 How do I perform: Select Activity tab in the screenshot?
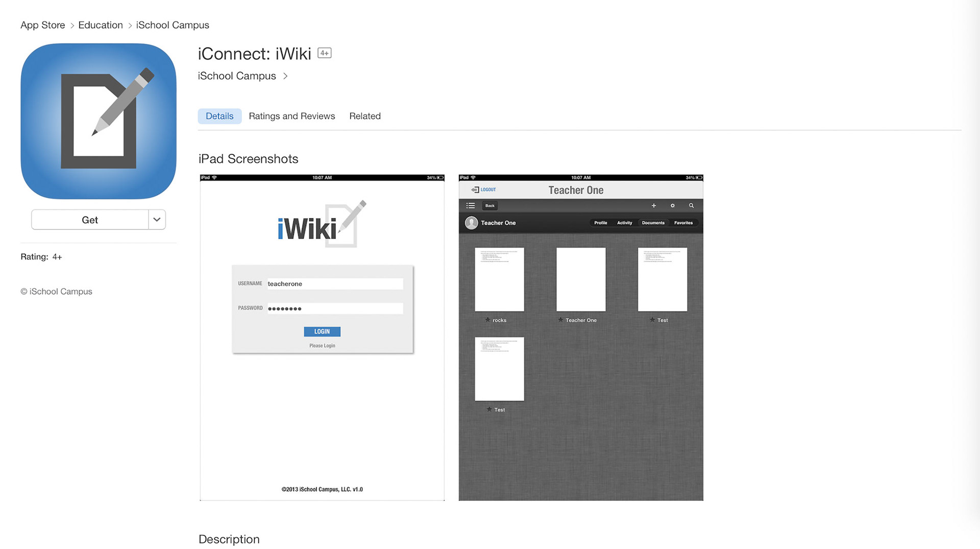pyautogui.click(x=625, y=223)
